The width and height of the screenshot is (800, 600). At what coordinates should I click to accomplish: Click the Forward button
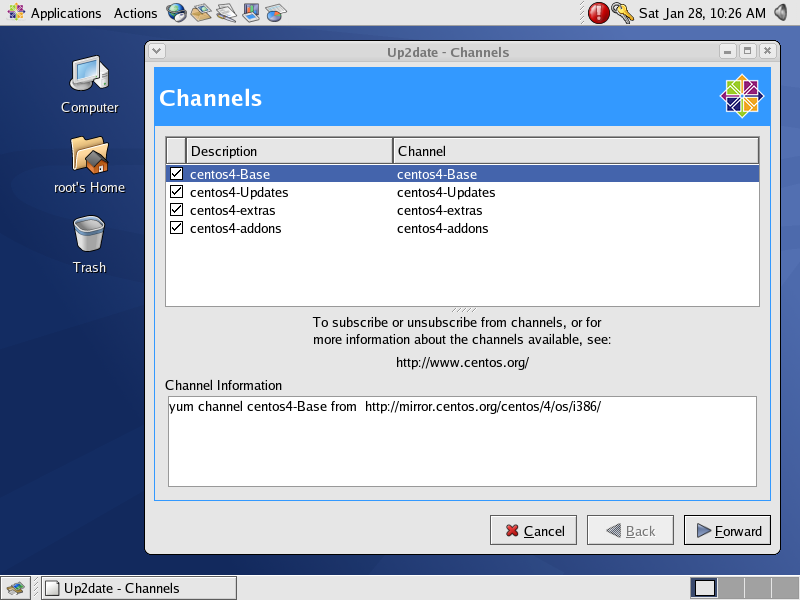[x=727, y=531]
